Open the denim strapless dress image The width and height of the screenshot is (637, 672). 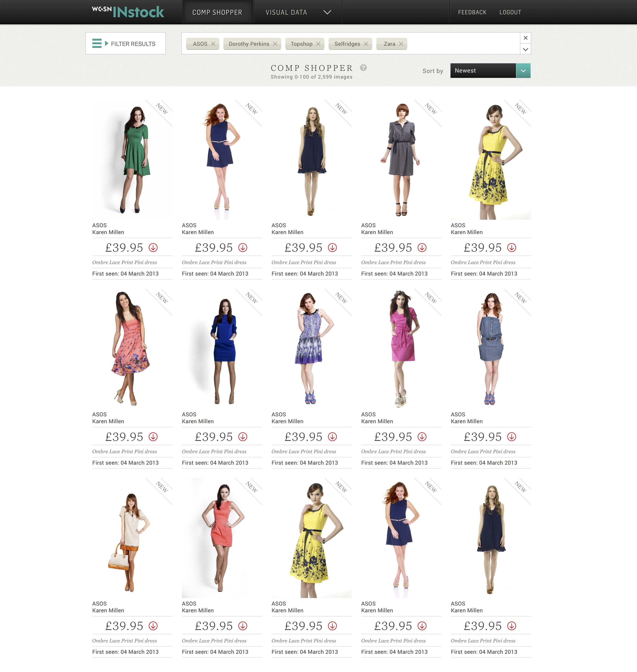[491, 349]
